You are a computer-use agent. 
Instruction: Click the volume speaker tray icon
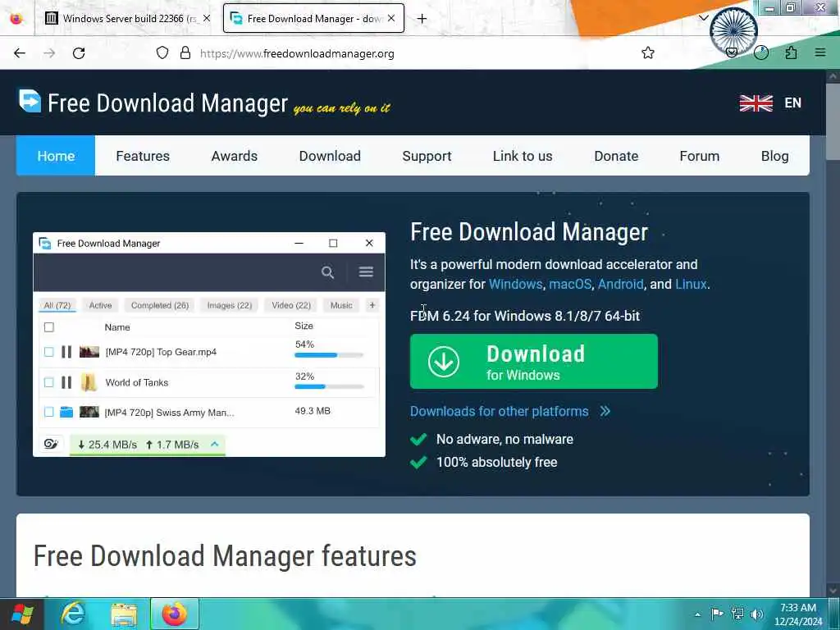click(x=756, y=614)
